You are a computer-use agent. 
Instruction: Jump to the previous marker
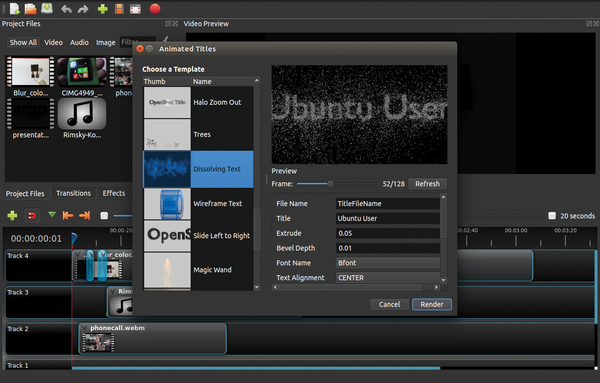point(68,215)
